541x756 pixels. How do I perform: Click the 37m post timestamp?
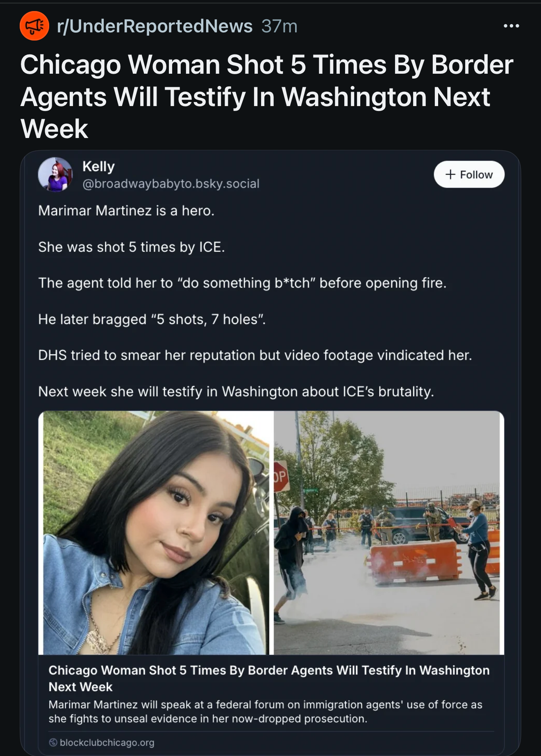[280, 26]
